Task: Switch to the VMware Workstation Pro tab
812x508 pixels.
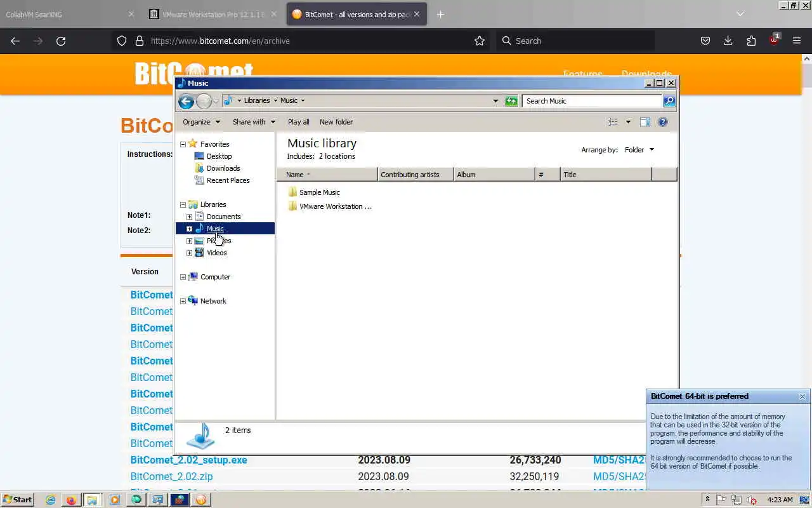Action: click(x=214, y=14)
